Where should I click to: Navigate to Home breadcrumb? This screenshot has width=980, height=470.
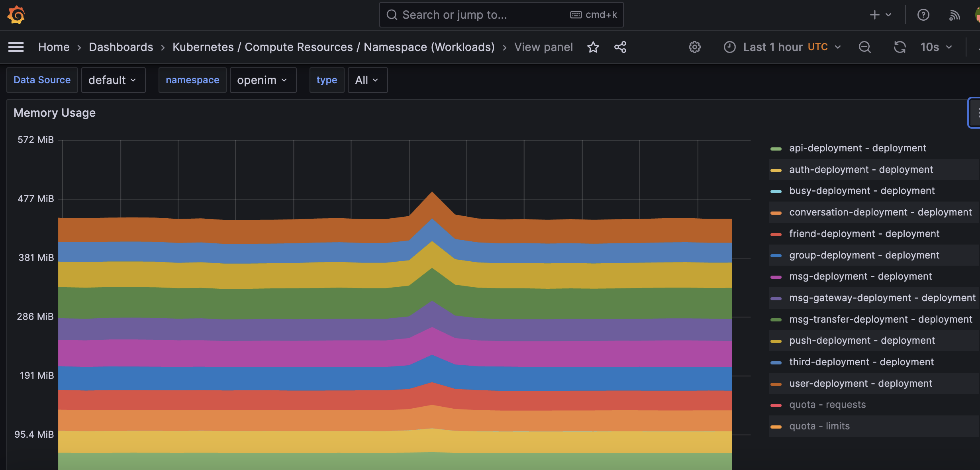coord(54,47)
